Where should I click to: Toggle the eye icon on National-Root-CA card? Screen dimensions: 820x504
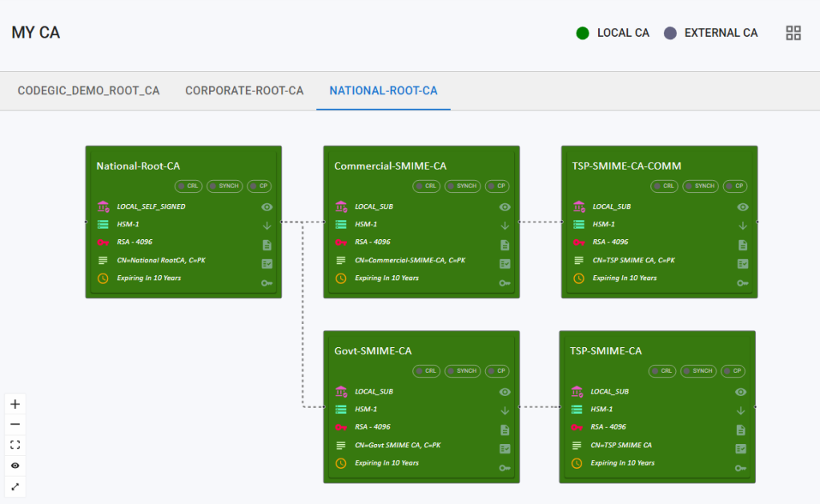point(267,206)
